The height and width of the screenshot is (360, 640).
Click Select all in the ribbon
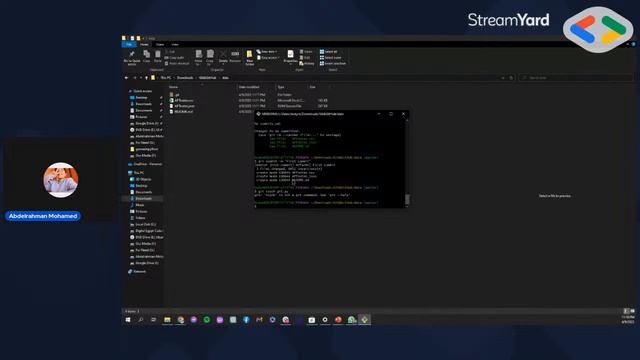pos(329,52)
